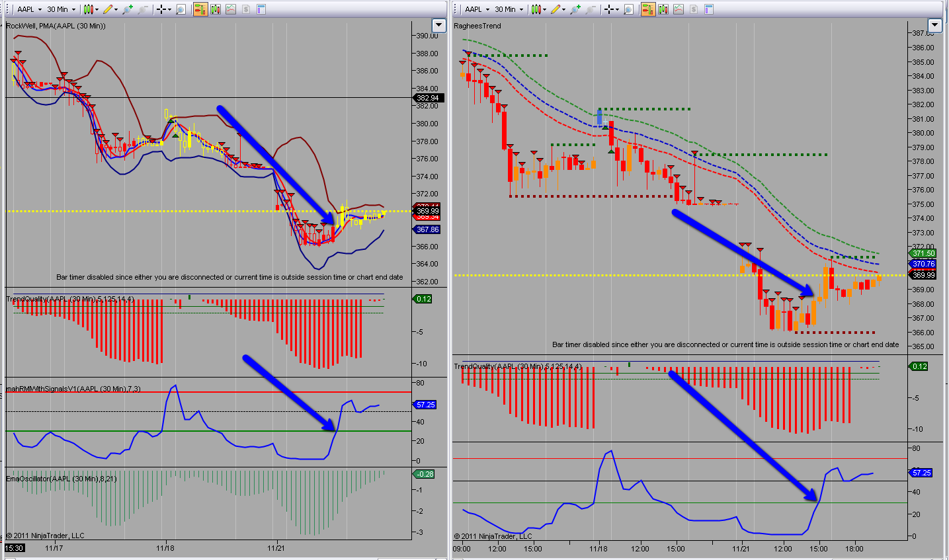Open the Indicators dialog from the left chart toolbar
949x560 pixels.
[231, 9]
